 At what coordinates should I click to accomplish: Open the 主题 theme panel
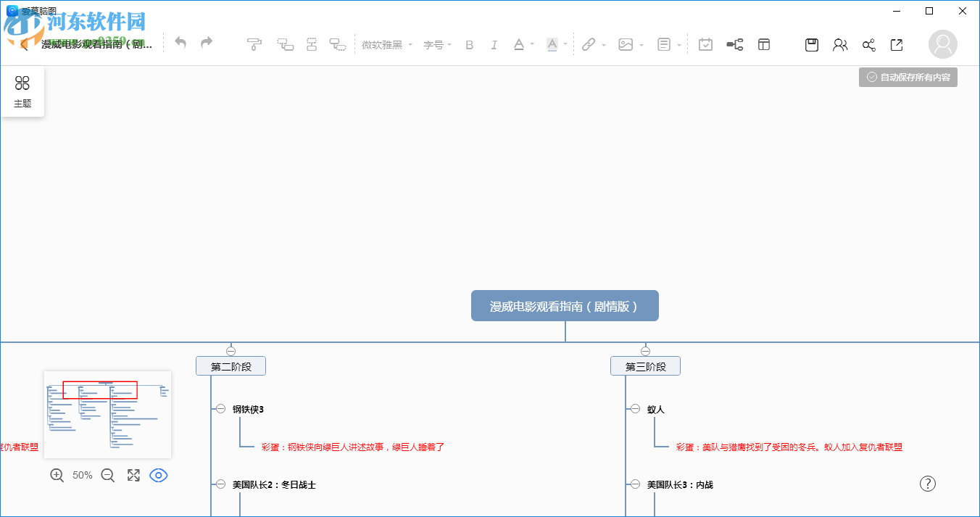coord(22,91)
